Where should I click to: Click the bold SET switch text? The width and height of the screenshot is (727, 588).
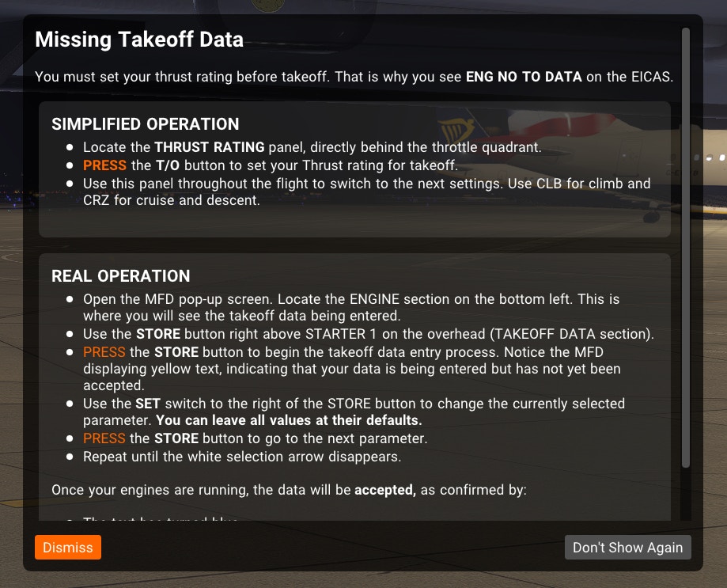click(x=149, y=404)
